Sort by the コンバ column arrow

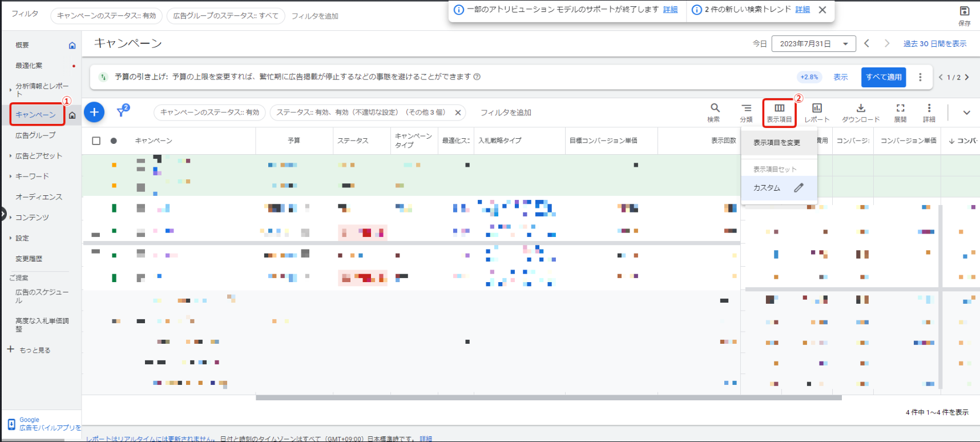pyautogui.click(x=951, y=141)
